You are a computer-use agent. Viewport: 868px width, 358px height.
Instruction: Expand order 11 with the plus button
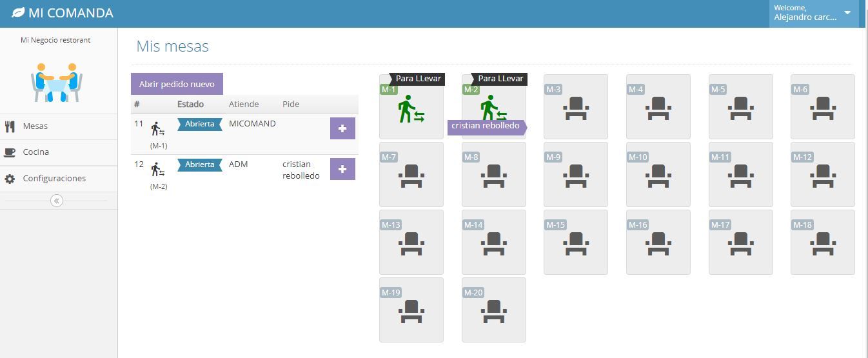pos(342,128)
